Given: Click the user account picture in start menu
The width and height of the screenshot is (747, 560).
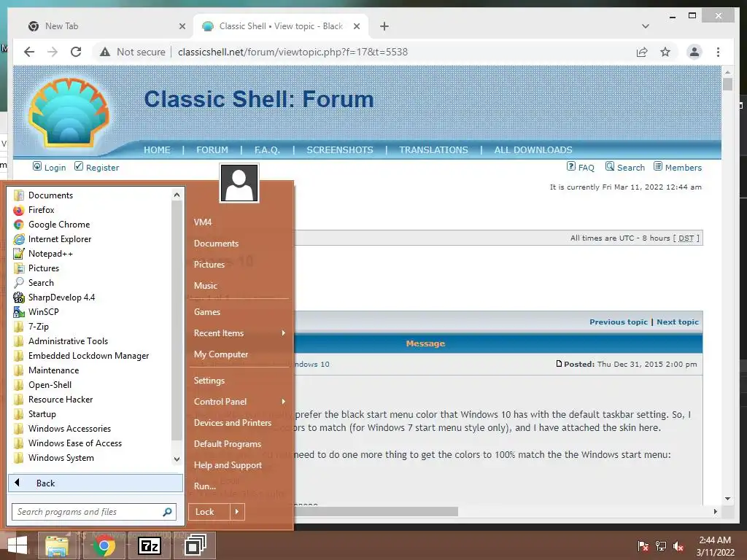Looking at the screenshot, I should click(239, 183).
